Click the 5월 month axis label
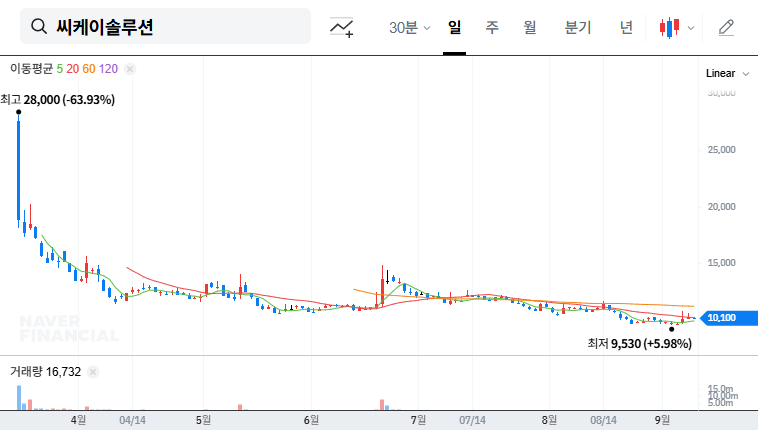 coord(204,420)
